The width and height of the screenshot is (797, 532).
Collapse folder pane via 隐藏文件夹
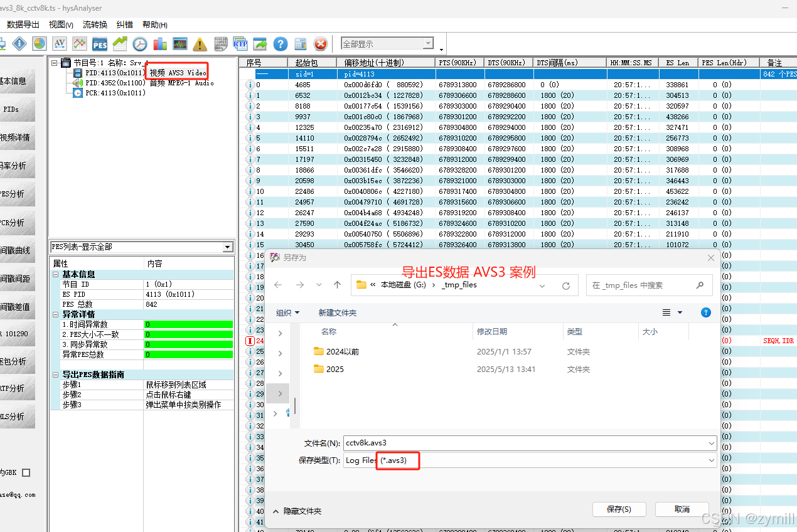tap(297, 511)
